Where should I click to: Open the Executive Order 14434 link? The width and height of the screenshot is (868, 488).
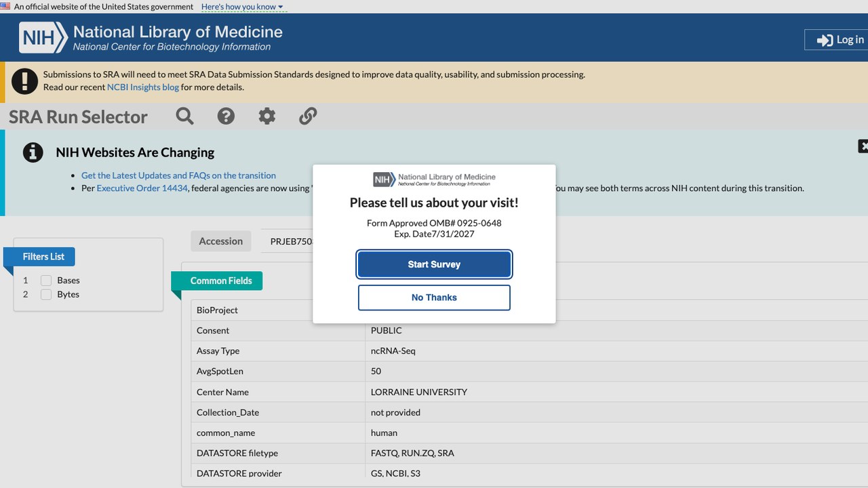tap(142, 188)
